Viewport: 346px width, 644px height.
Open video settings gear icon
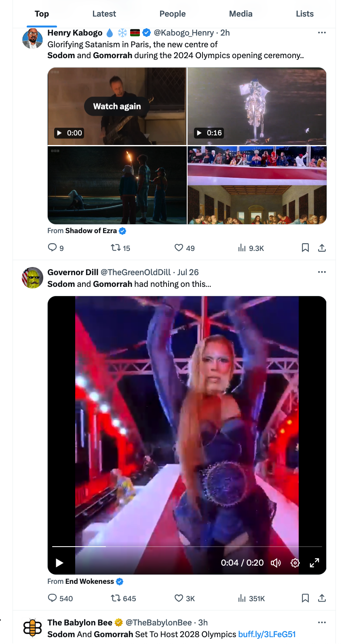(x=295, y=563)
